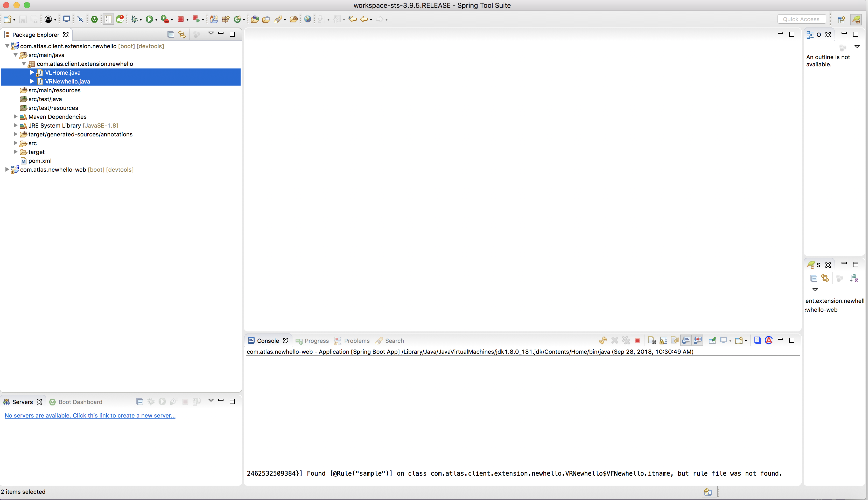
Task: Toggle Link with Editor in Package Explorer
Action: tap(182, 34)
